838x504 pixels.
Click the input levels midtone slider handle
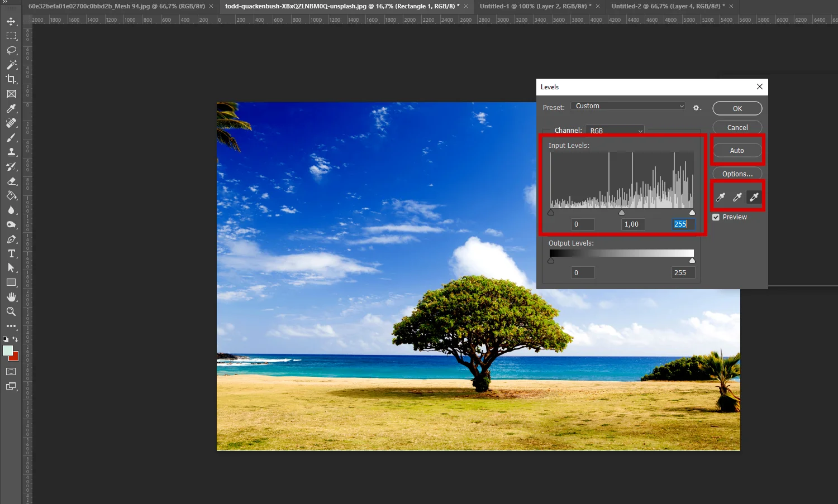tap(622, 213)
